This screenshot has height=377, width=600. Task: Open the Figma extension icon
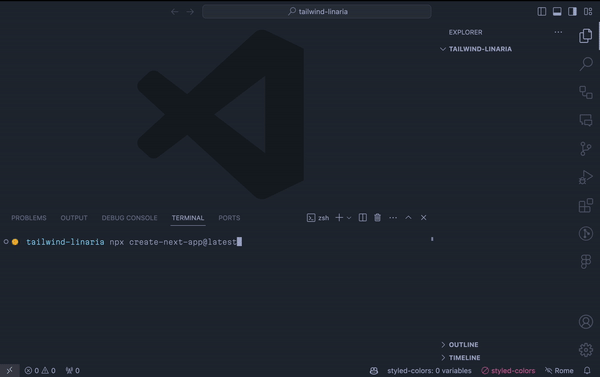tap(585, 262)
